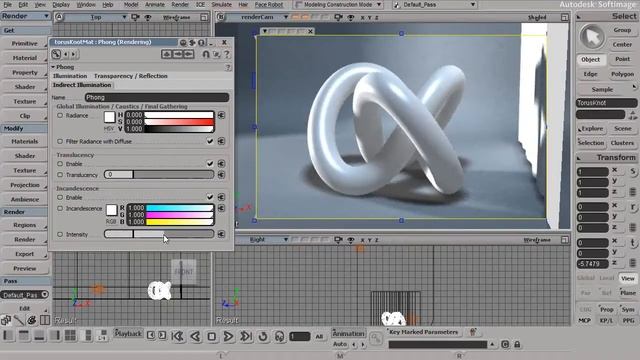Toggle the Incandescence Enable checkbox
Viewport: 640px width, 360px height.
click(x=210, y=197)
